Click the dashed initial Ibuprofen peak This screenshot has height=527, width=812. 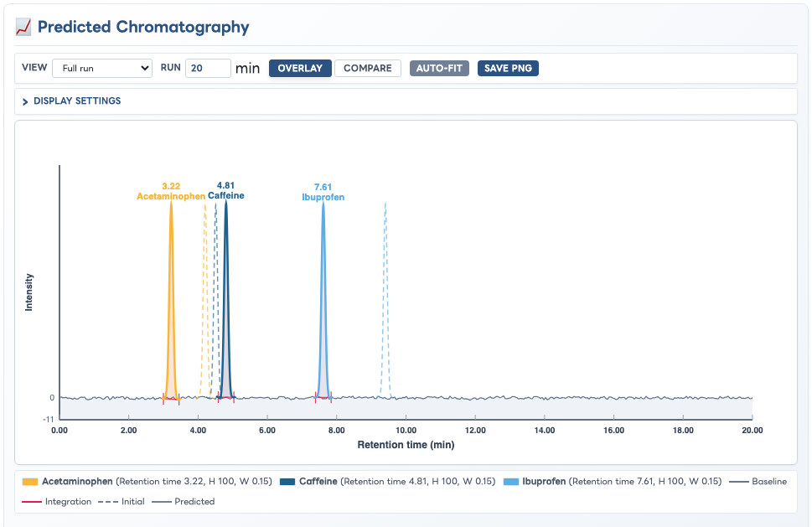[x=385, y=300]
